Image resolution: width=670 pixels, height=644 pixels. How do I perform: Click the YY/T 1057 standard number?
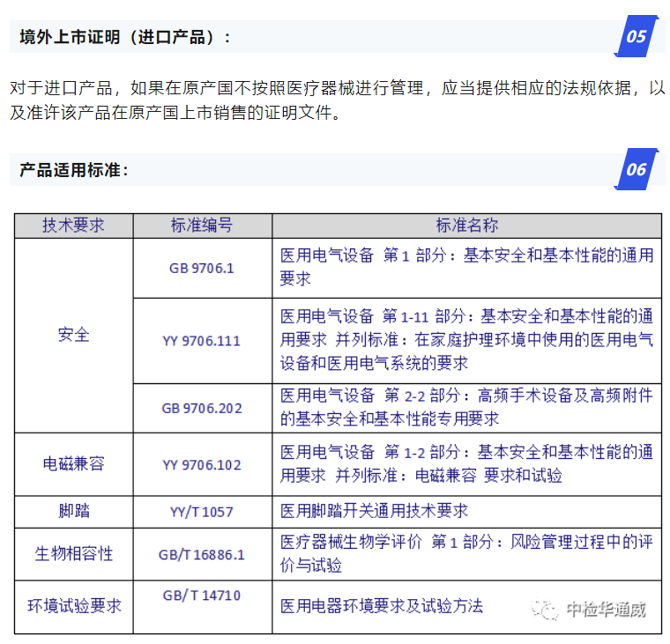(x=202, y=511)
